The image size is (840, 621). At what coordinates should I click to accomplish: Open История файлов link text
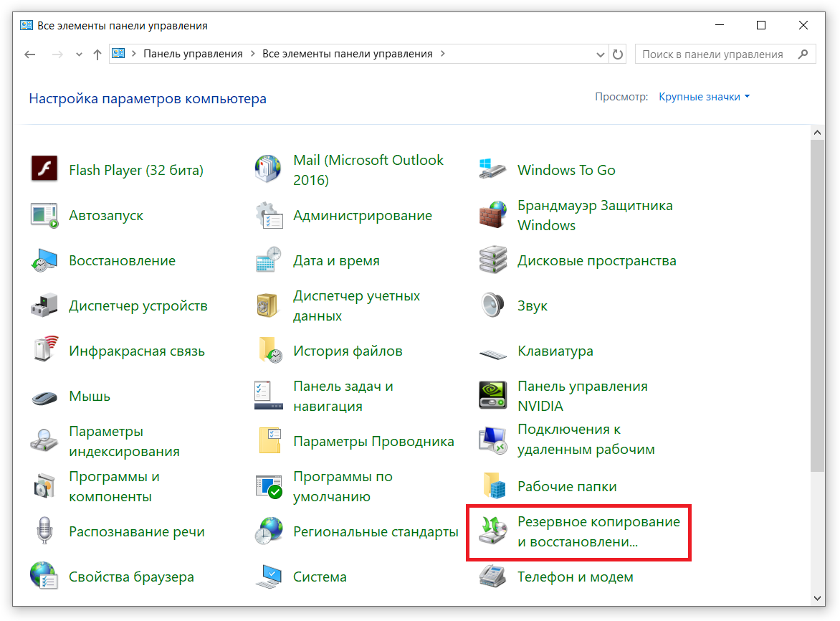click(x=348, y=351)
